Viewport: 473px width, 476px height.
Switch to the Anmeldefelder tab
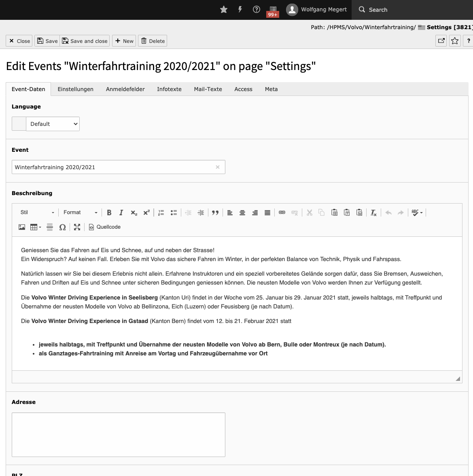click(x=125, y=89)
